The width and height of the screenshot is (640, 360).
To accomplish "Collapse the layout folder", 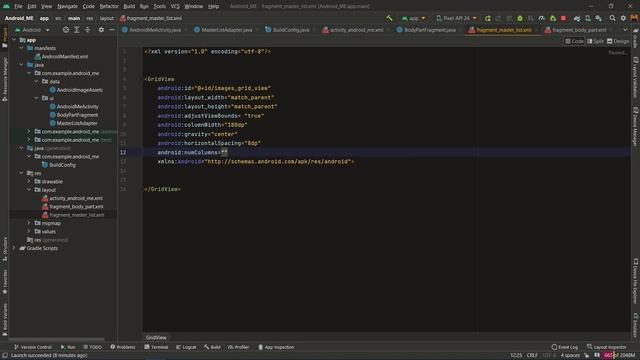I will [x=29, y=190].
